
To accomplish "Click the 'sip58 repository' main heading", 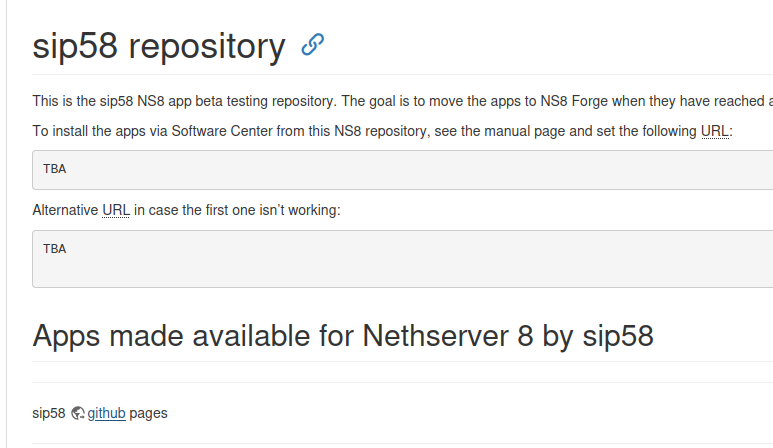I will [x=159, y=46].
